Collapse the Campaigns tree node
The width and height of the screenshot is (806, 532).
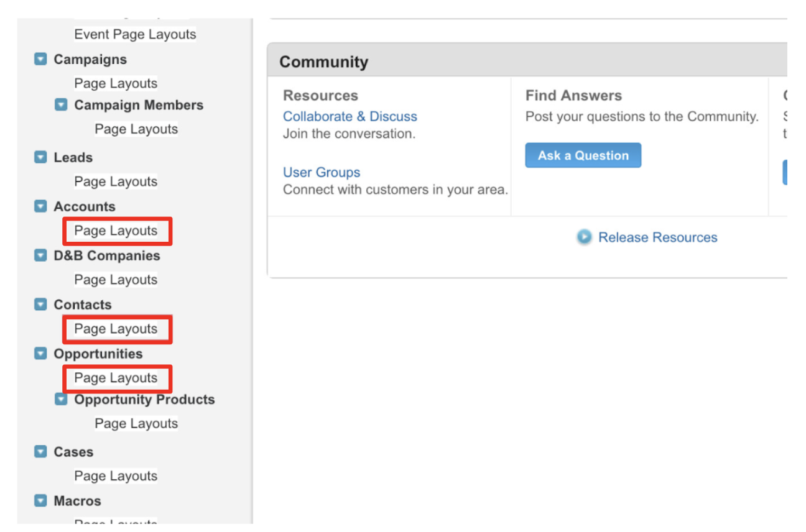point(40,59)
